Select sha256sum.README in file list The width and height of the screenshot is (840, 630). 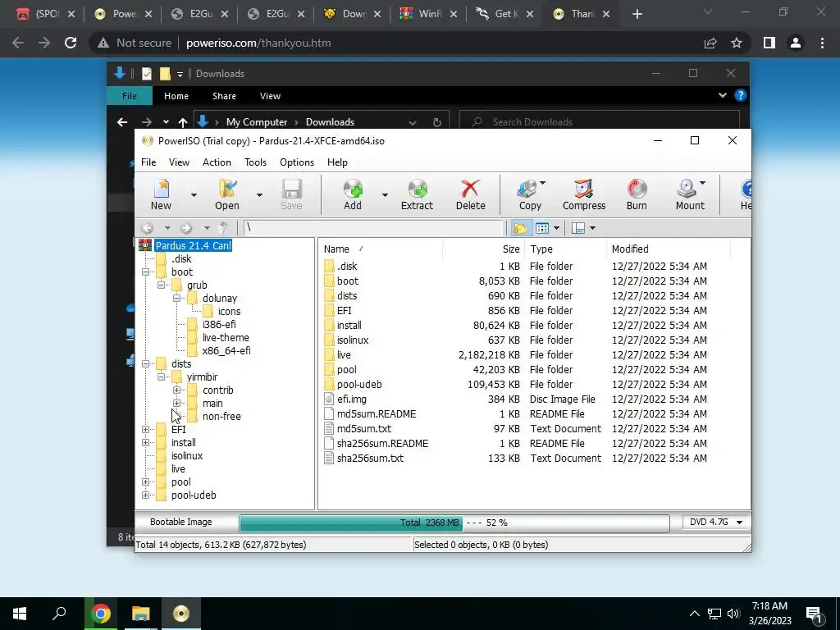[382, 444]
